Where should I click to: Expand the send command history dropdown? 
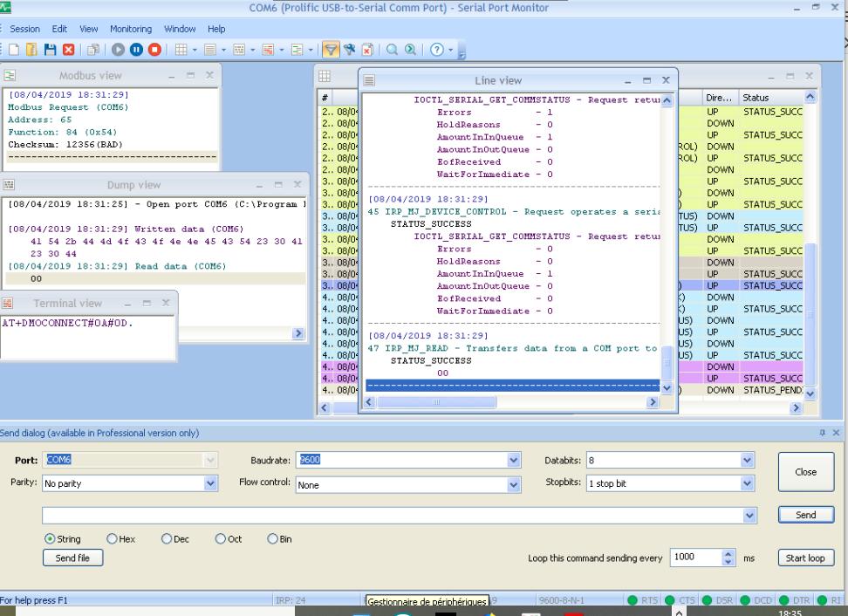tap(749, 516)
